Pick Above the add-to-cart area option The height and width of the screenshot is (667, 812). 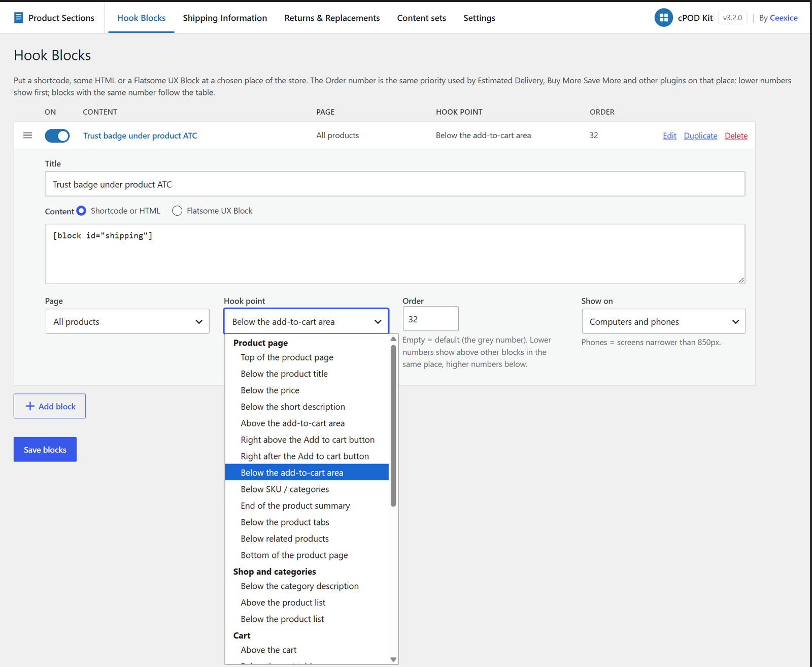click(x=307, y=423)
